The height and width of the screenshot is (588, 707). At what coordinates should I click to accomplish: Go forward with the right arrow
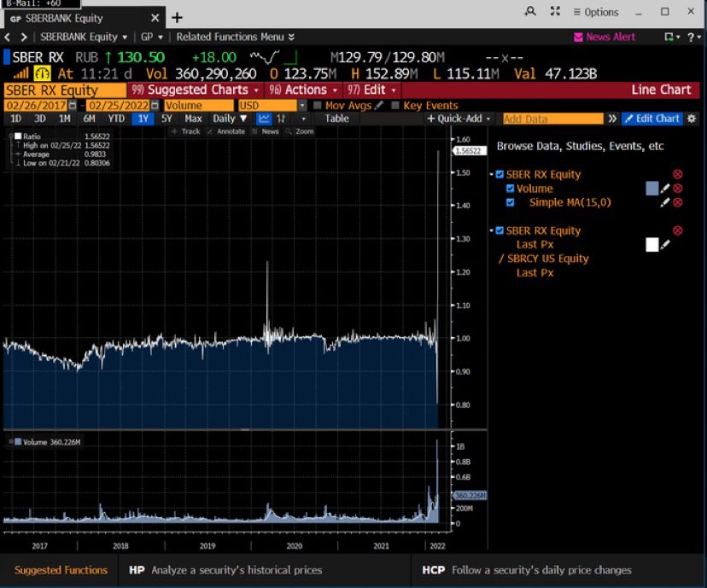pos(24,37)
